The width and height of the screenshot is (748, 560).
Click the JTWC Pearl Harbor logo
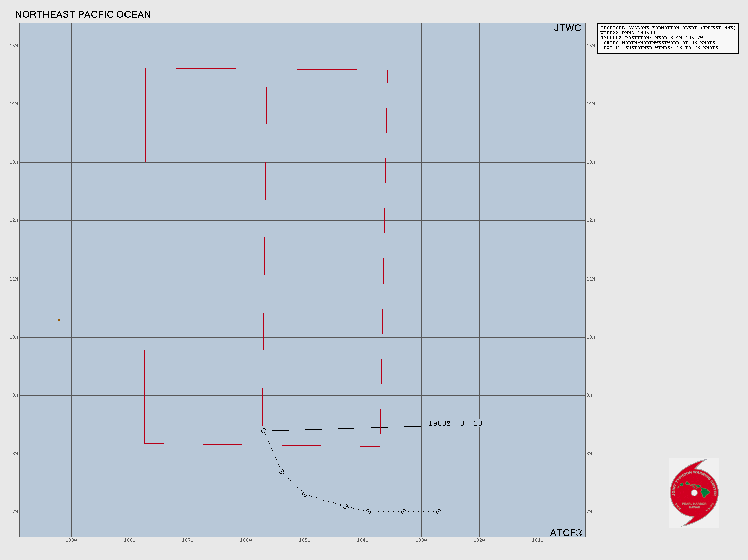click(x=694, y=492)
